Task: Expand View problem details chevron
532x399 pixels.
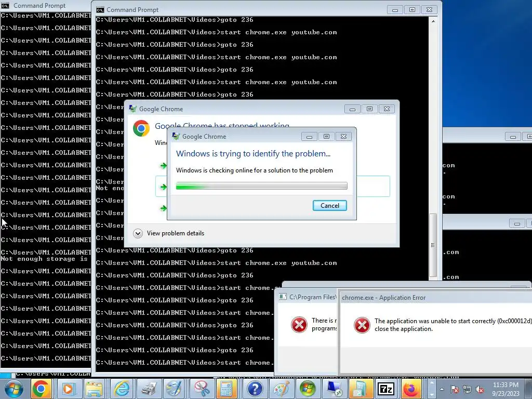Action: tap(138, 233)
